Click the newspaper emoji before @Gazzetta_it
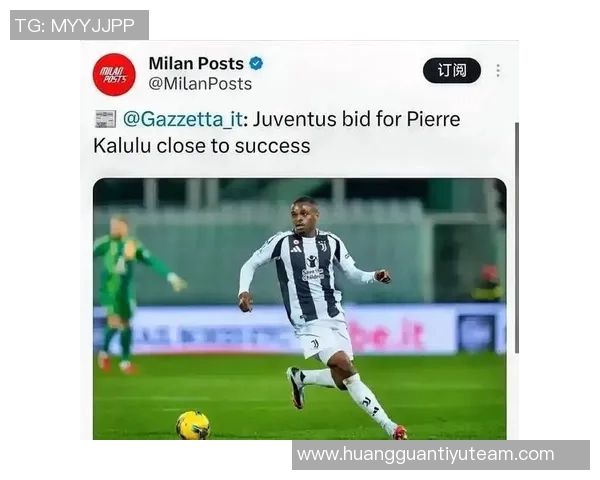 pyautogui.click(x=105, y=119)
